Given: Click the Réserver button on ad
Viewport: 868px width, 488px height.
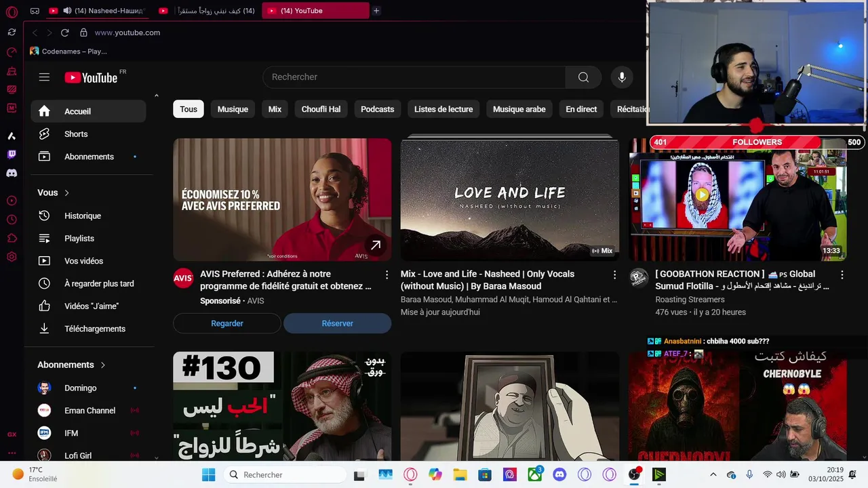Looking at the screenshot, I should click(337, 323).
